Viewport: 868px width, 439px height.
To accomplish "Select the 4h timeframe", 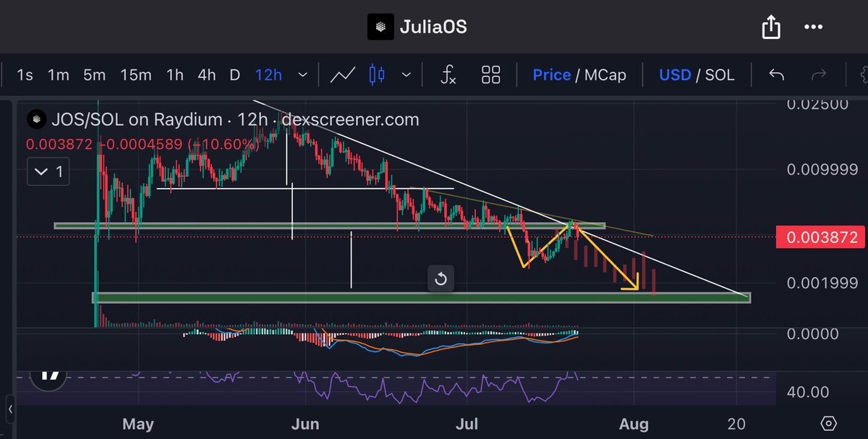I will tap(206, 74).
